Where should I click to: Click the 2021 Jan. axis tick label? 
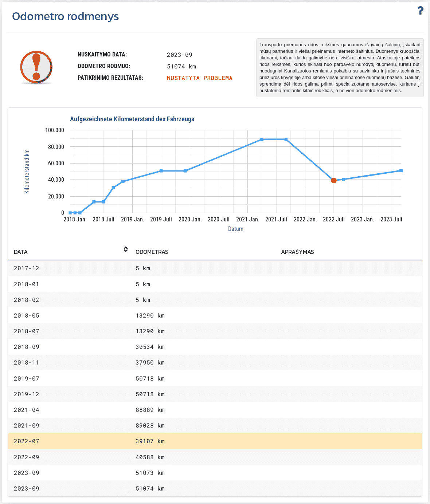pyautogui.click(x=247, y=220)
